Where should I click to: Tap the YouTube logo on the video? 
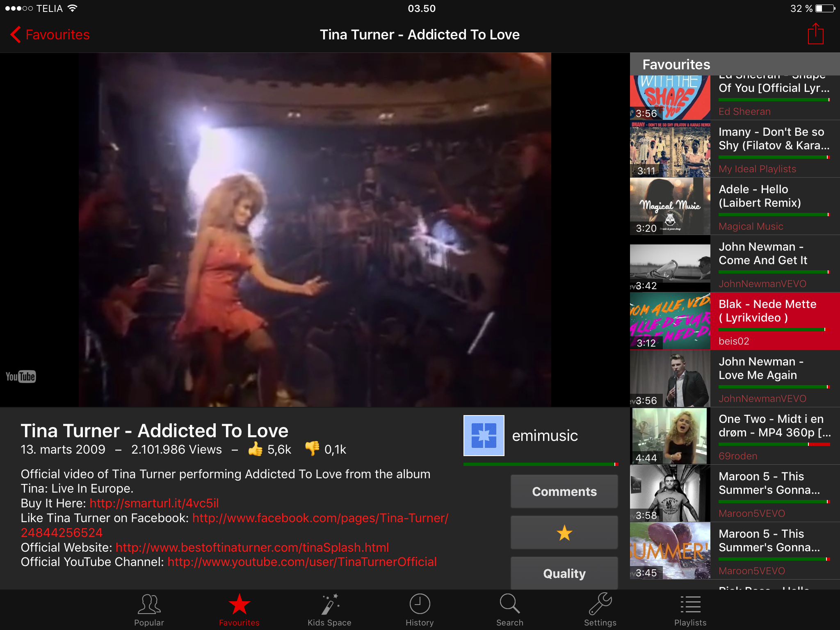[21, 376]
